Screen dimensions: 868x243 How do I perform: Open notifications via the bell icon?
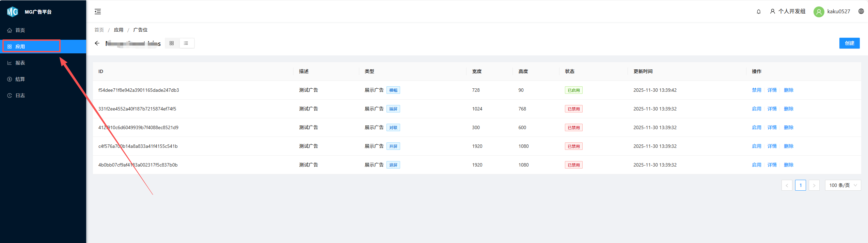point(758,12)
